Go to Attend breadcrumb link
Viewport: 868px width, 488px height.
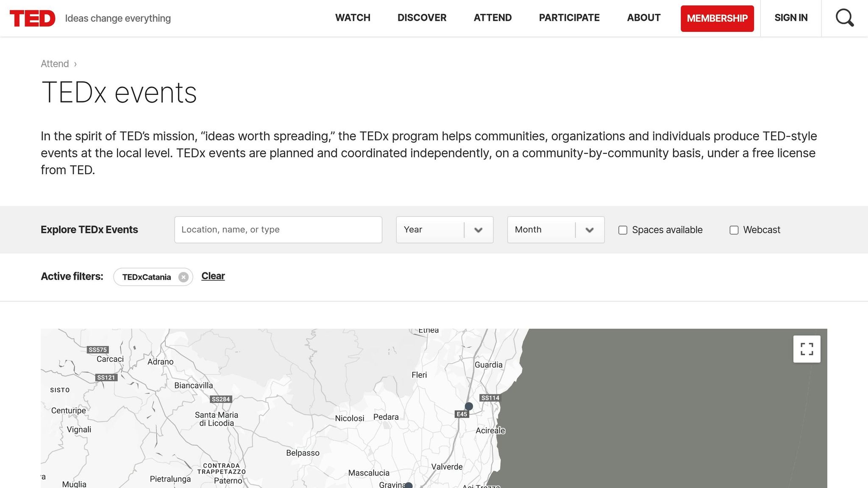click(x=55, y=64)
